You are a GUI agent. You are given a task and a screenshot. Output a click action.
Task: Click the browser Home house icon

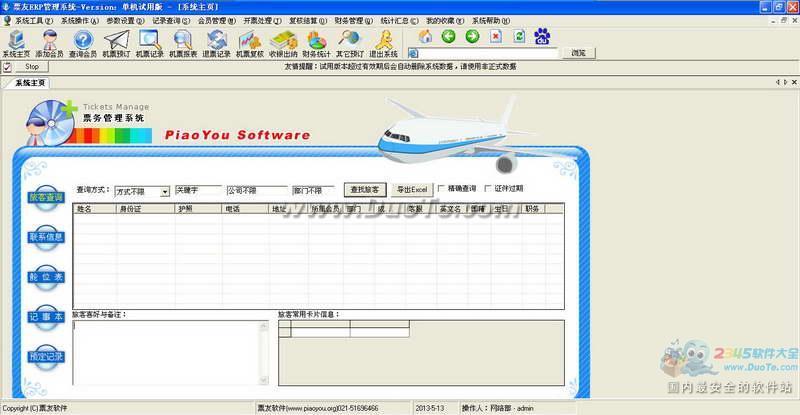[x=425, y=37]
